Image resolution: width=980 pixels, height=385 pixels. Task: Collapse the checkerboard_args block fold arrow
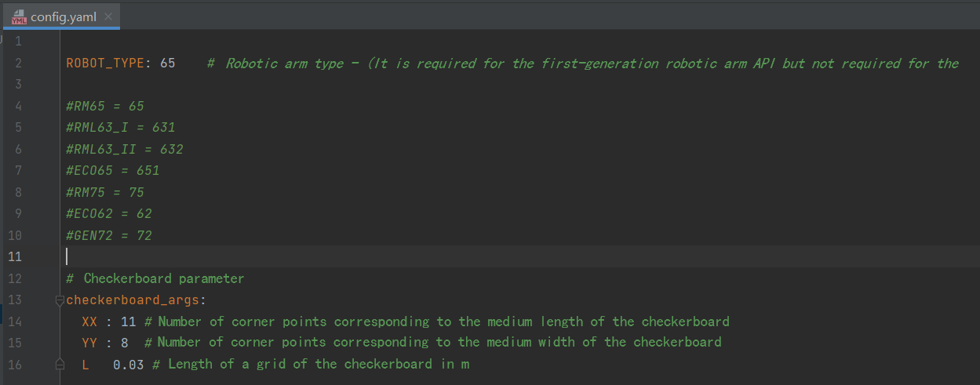(60, 300)
